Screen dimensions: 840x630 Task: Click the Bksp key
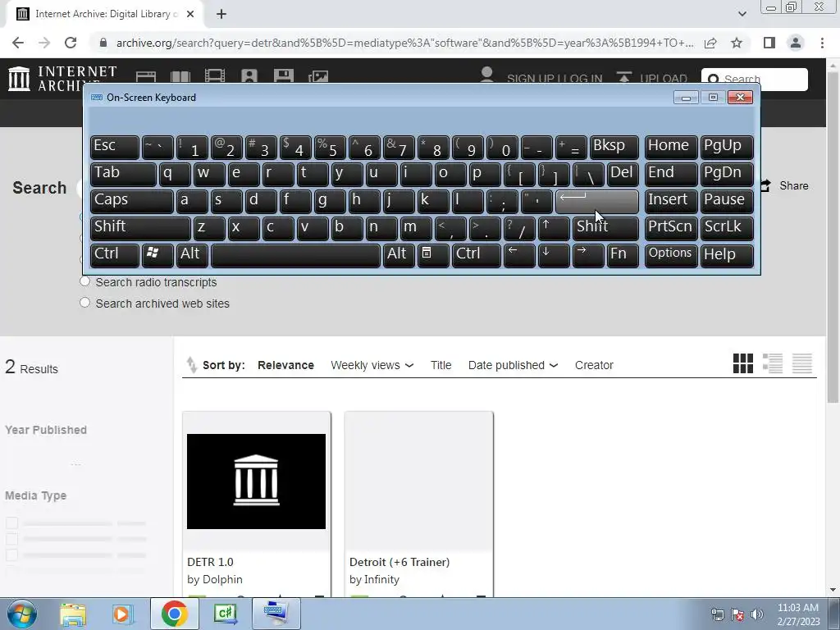pos(614,147)
